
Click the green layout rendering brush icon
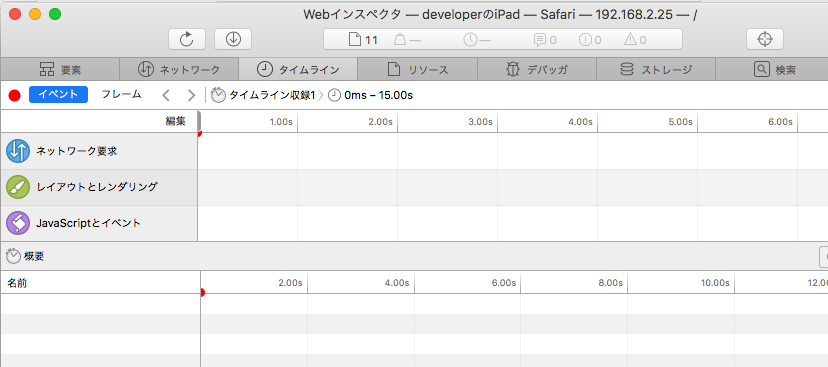18,187
